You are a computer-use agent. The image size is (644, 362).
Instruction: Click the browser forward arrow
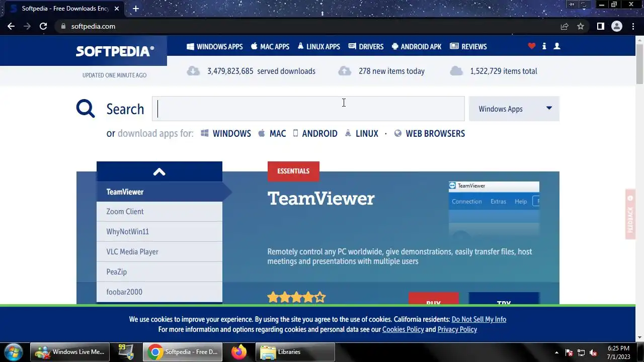[x=27, y=26]
